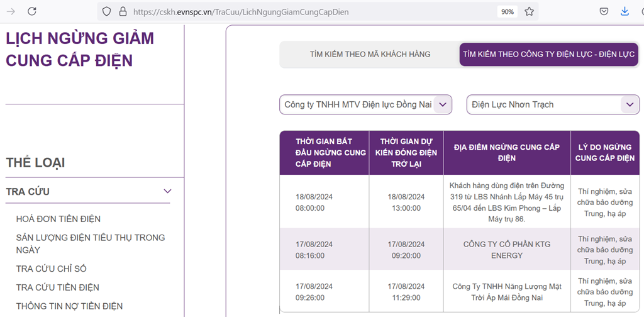Reload the page with refresh icon

(32, 11)
